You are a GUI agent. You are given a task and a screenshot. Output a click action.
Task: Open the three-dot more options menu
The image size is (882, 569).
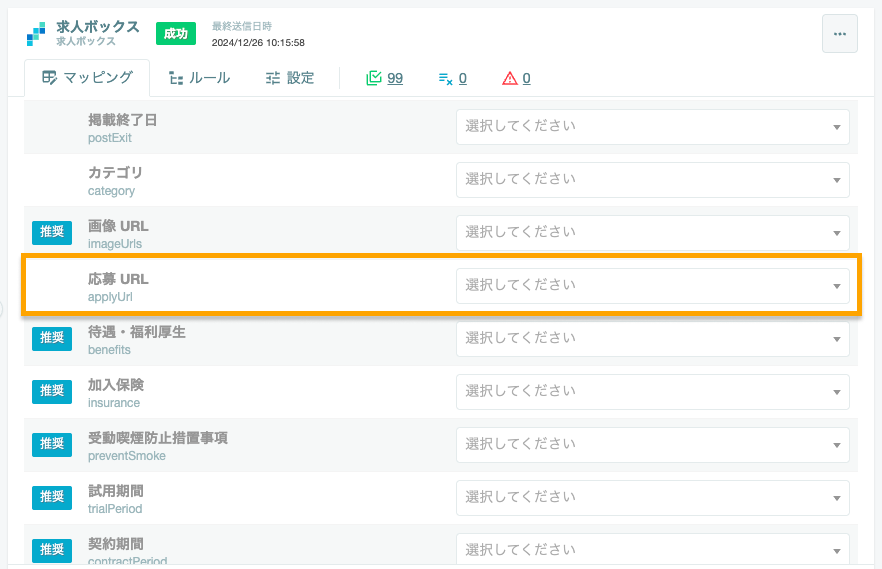[839, 34]
